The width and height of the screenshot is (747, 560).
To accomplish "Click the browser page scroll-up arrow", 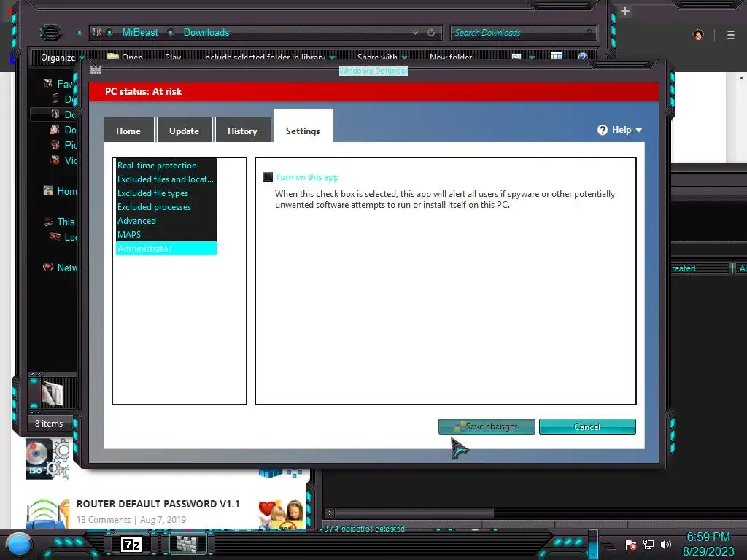I will tap(741, 78).
